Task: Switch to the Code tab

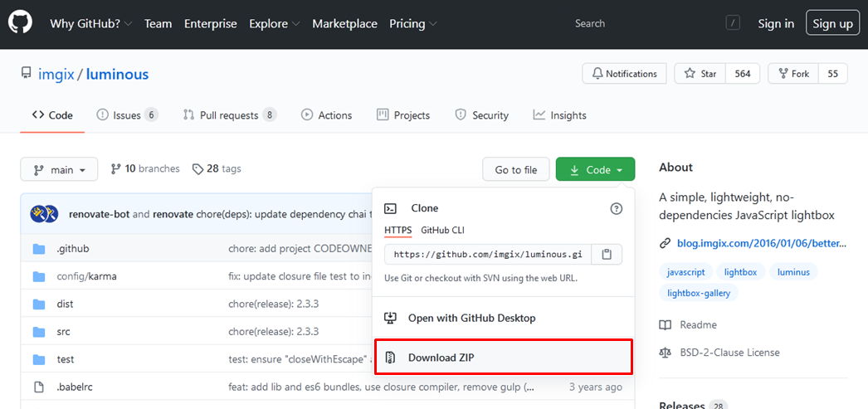Action: click(x=52, y=115)
